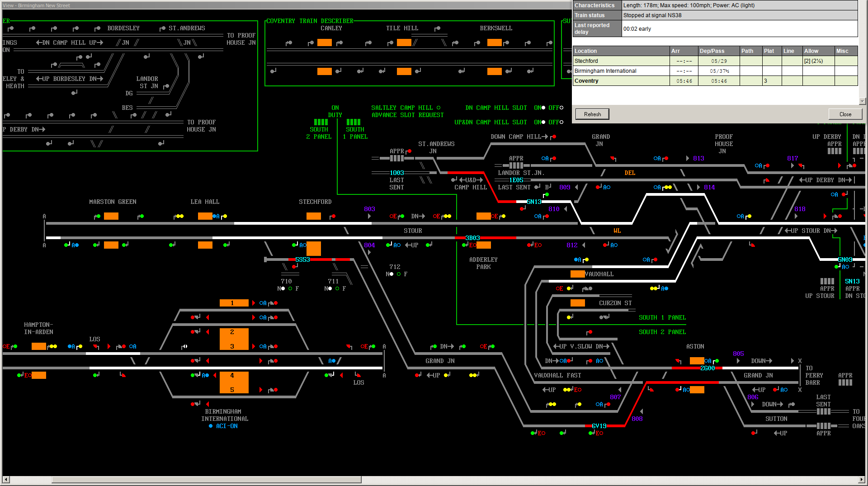Click the Arr column header
The width and height of the screenshot is (868, 486).
(x=684, y=51)
